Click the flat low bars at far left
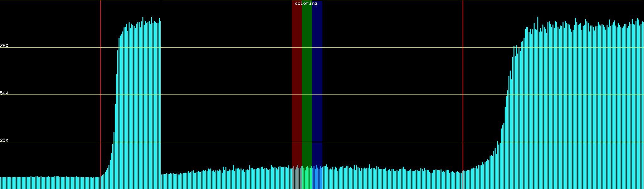Image resolution: width=644 pixels, height=189 pixels. pos(47,183)
